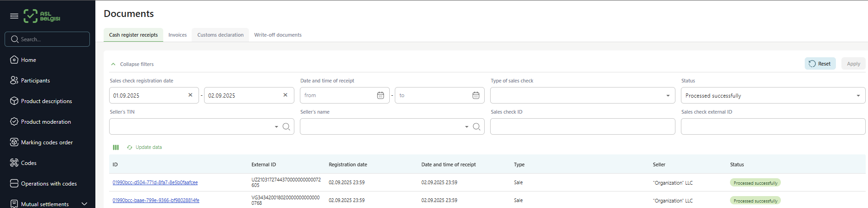Click Seller's name search magnifier icon

476,126
